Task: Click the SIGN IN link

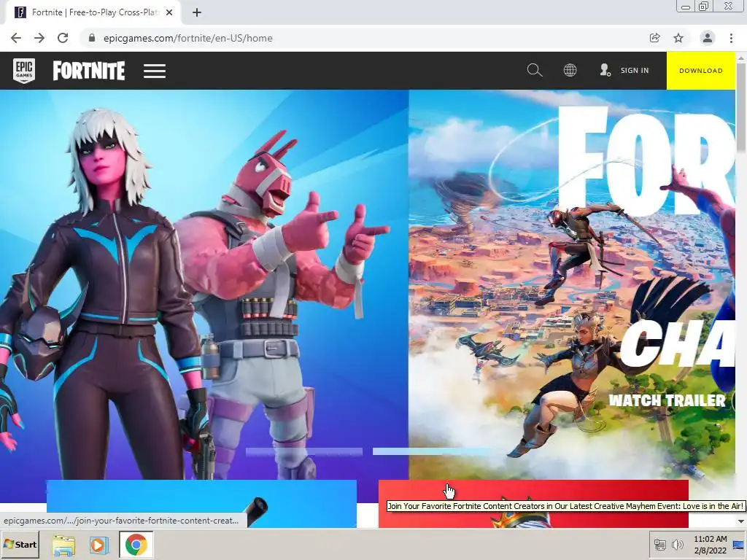Action: 635,71
